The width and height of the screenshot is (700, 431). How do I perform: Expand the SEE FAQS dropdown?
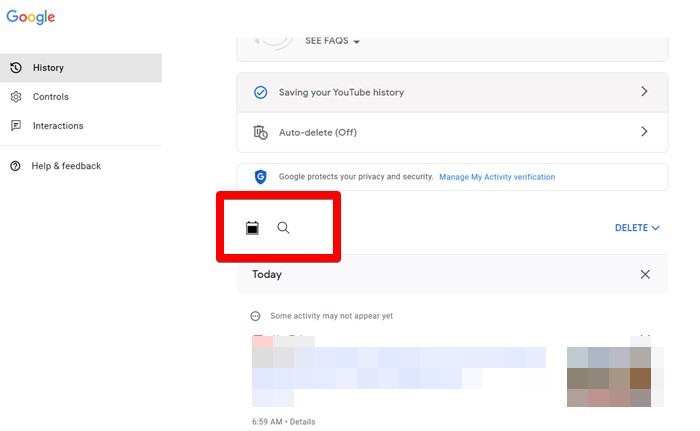tap(332, 41)
